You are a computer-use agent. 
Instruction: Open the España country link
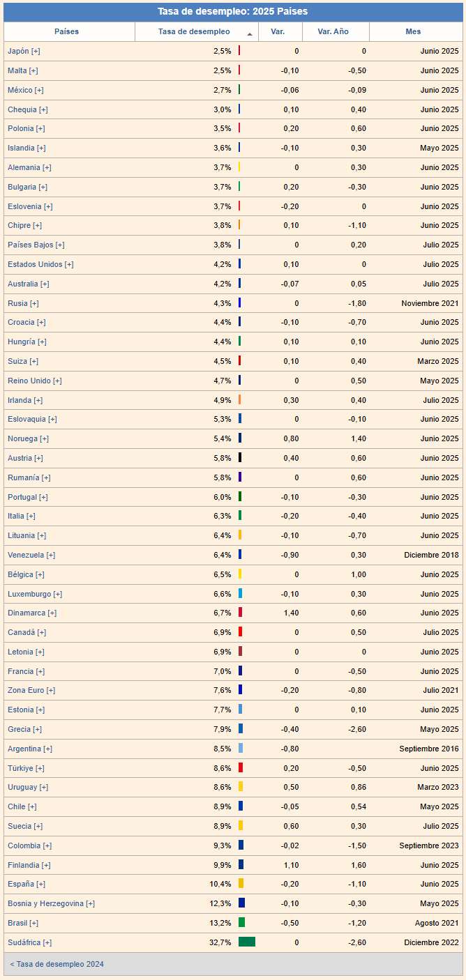(20, 884)
